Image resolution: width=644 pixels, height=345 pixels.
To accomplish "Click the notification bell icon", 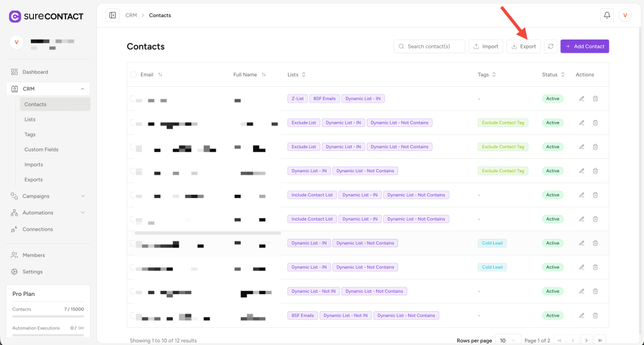I will pyautogui.click(x=606, y=15).
